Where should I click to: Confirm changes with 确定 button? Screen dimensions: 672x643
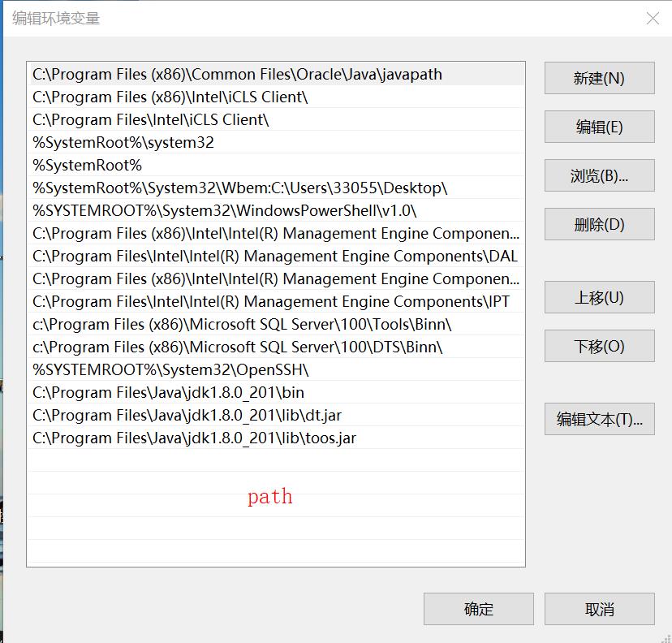[x=478, y=609]
